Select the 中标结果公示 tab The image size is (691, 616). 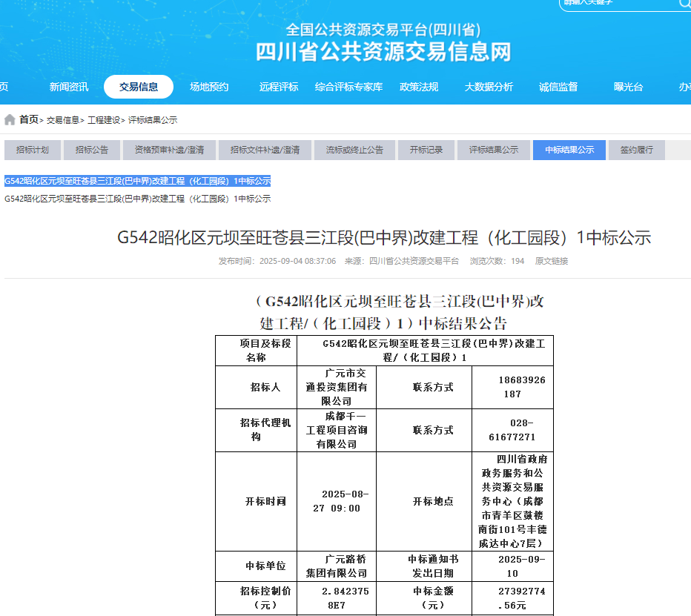(570, 149)
